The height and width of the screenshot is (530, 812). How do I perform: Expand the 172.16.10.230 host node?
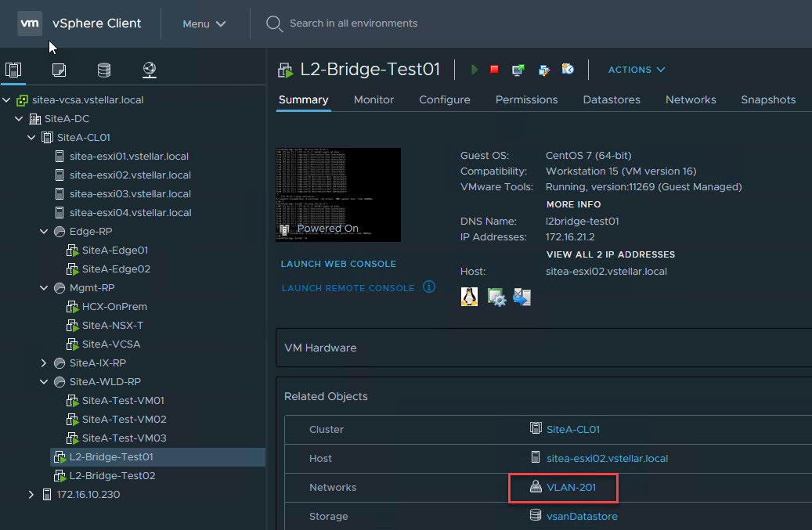click(31, 495)
